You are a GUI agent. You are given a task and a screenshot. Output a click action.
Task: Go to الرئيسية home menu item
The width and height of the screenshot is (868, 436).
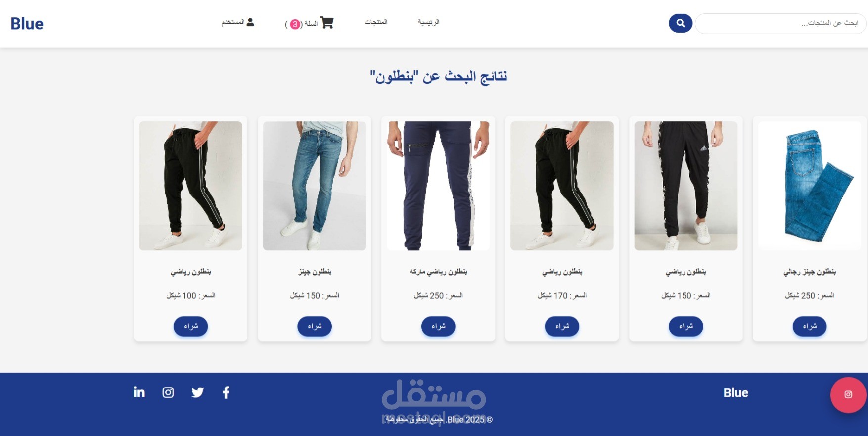coord(428,22)
